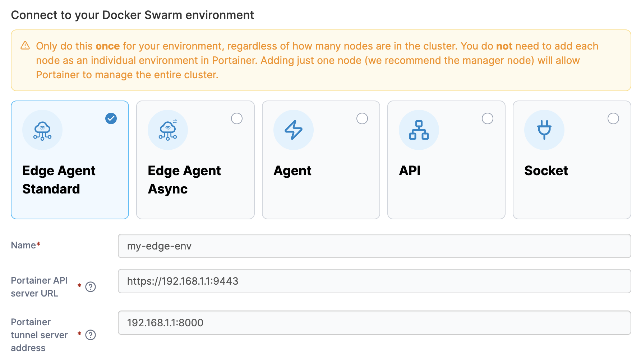
Task: Click the checked Edge Agent Standard radio button
Action: click(x=111, y=118)
